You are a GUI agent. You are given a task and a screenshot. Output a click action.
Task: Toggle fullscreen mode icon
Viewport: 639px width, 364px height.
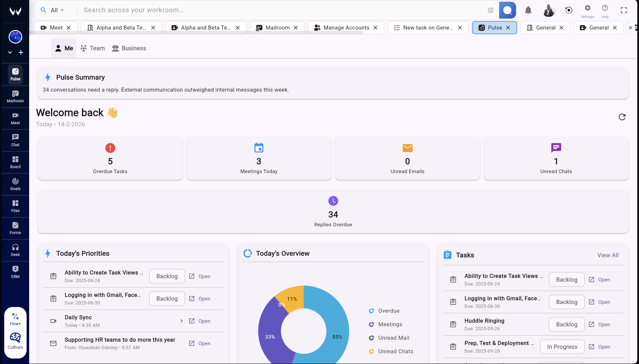624,10
